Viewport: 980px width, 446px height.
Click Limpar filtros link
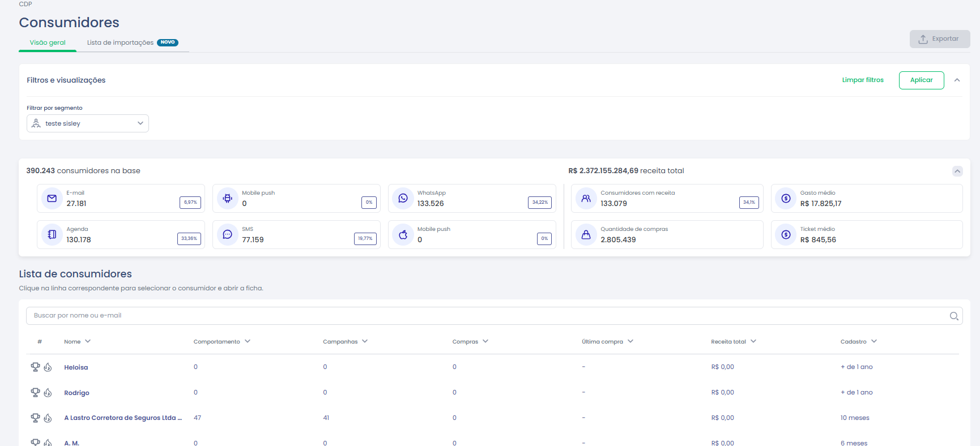point(863,80)
